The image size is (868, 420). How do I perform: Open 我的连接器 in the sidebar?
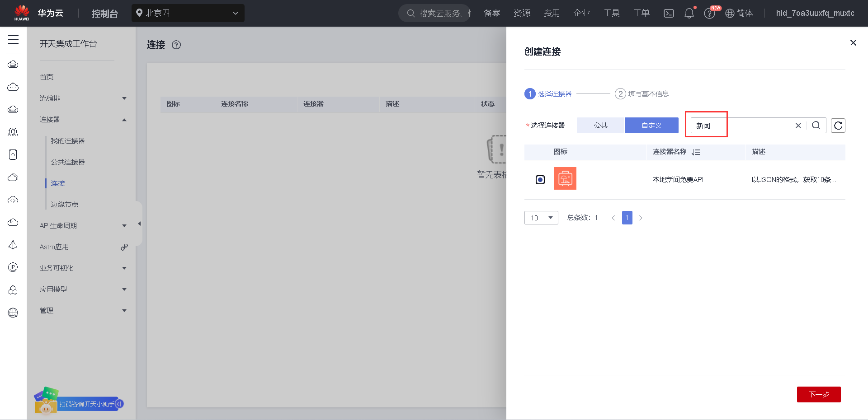(68, 141)
